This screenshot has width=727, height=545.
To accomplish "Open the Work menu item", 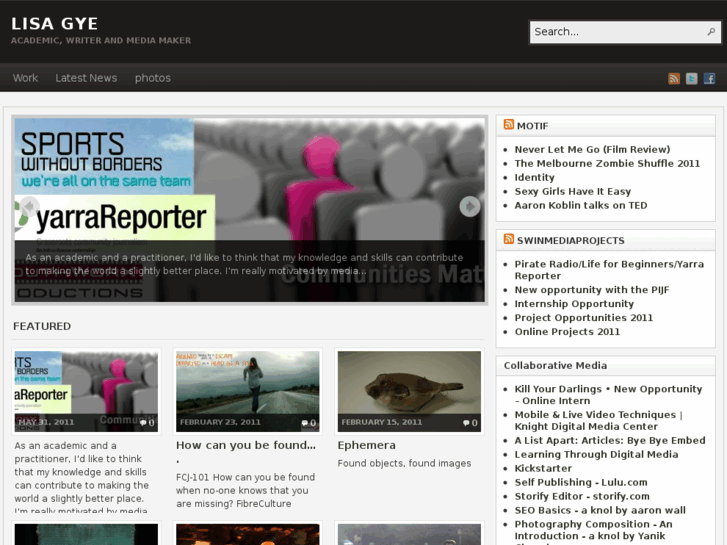I will click(26, 78).
